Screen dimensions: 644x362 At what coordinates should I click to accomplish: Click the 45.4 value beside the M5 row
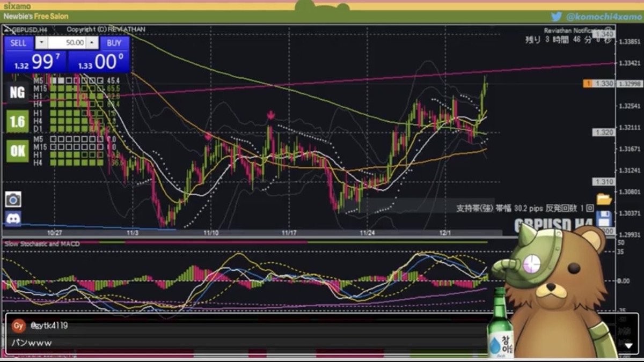pyautogui.click(x=113, y=80)
